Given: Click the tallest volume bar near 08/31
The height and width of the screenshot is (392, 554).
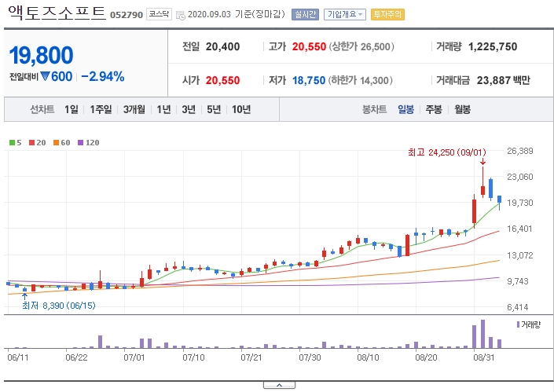Looking at the screenshot, I should 482,334.
